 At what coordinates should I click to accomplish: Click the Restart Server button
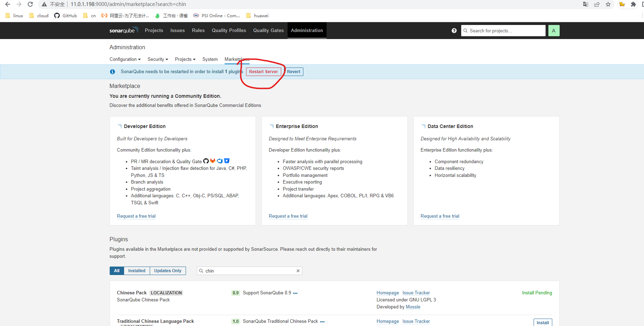coord(263,72)
